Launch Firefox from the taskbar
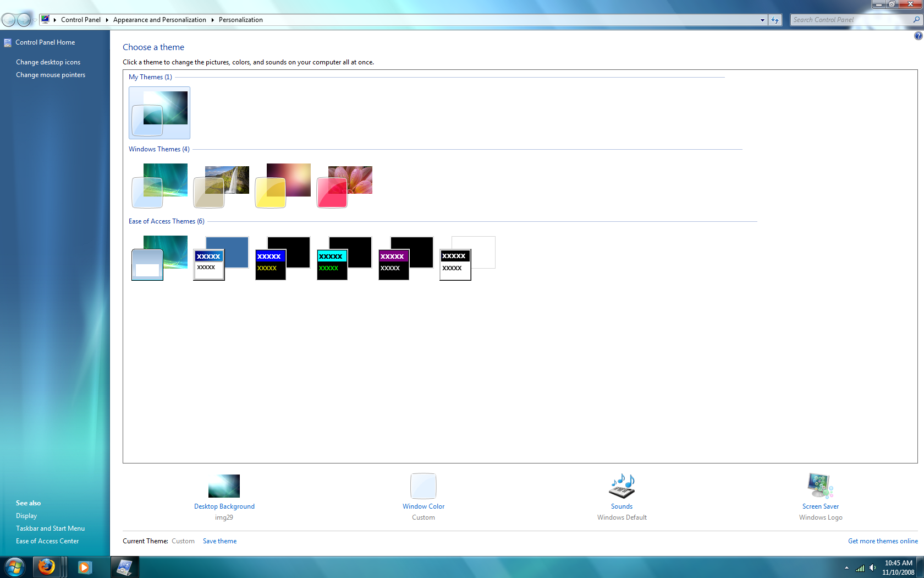 47,566
